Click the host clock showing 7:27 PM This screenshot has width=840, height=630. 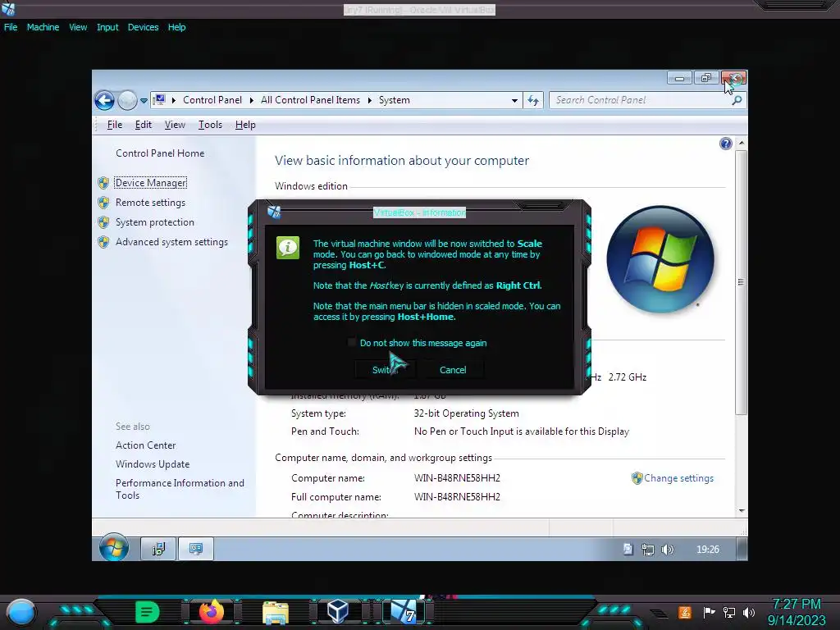pos(797,605)
